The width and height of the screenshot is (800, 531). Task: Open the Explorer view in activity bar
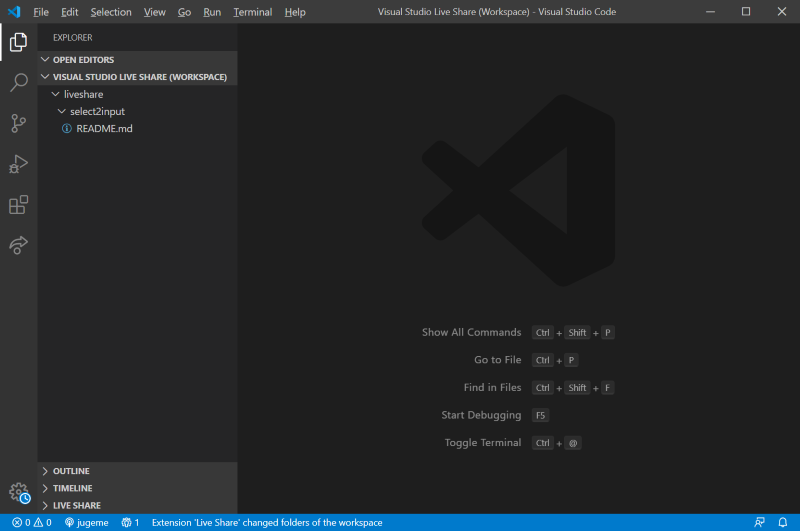pyautogui.click(x=18, y=42)
